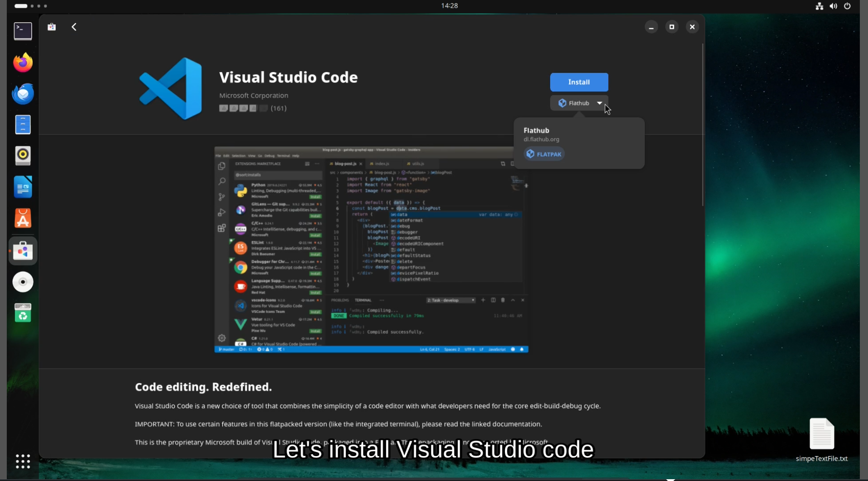Click the Install button

tap(579, 82)
